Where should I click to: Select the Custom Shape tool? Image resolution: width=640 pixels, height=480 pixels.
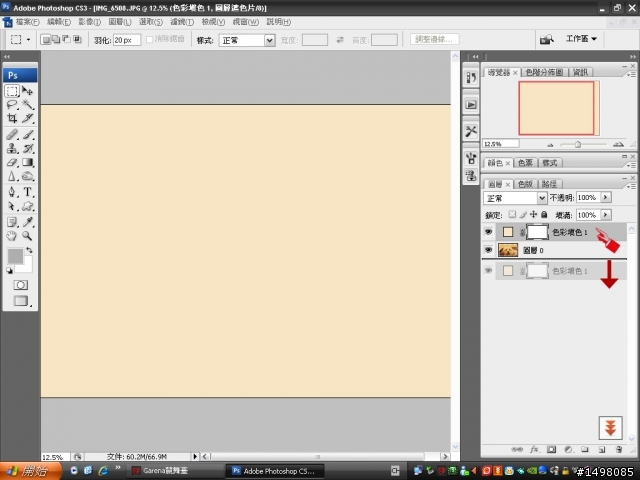click(x=28, y=206)
